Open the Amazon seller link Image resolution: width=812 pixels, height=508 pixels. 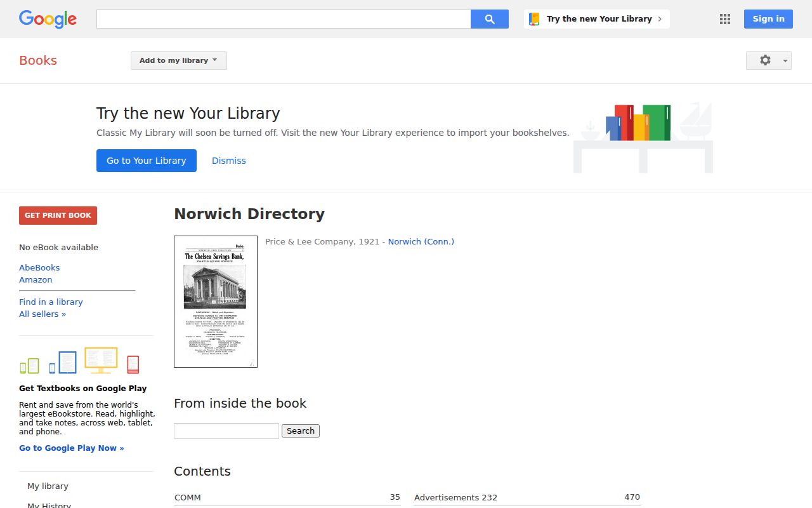[x=36, y=279]
